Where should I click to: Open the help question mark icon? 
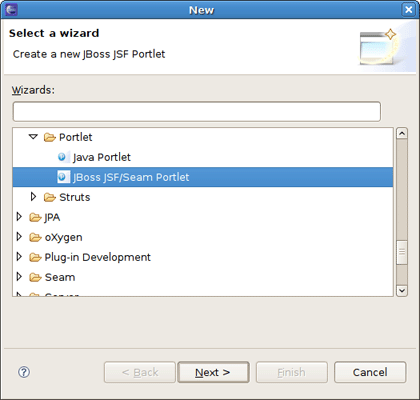[24, 372]
